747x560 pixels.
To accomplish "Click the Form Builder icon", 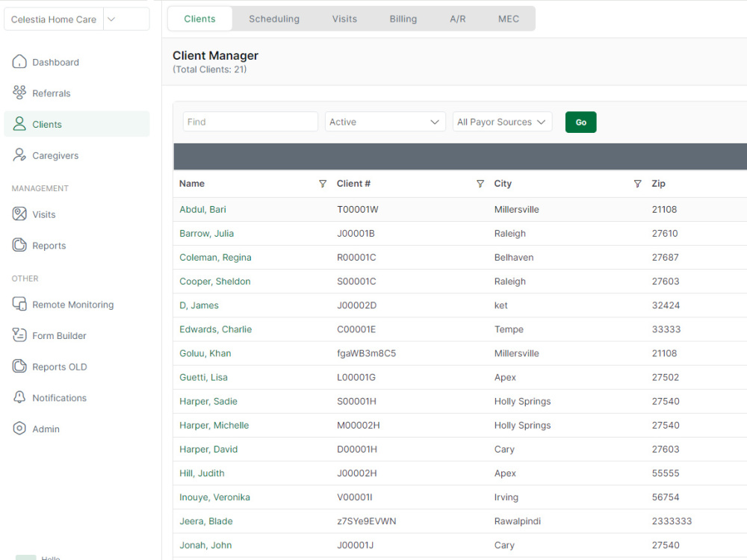I will click(19, 335).
